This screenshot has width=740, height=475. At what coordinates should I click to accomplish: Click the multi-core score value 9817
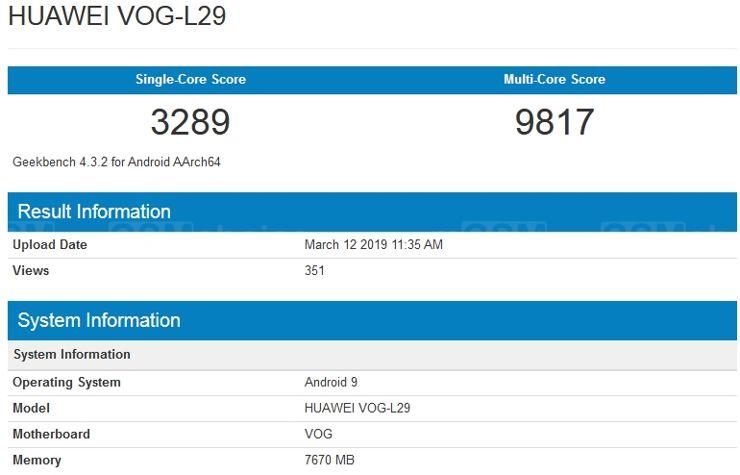pyautogui.click(x=555, y=122)
